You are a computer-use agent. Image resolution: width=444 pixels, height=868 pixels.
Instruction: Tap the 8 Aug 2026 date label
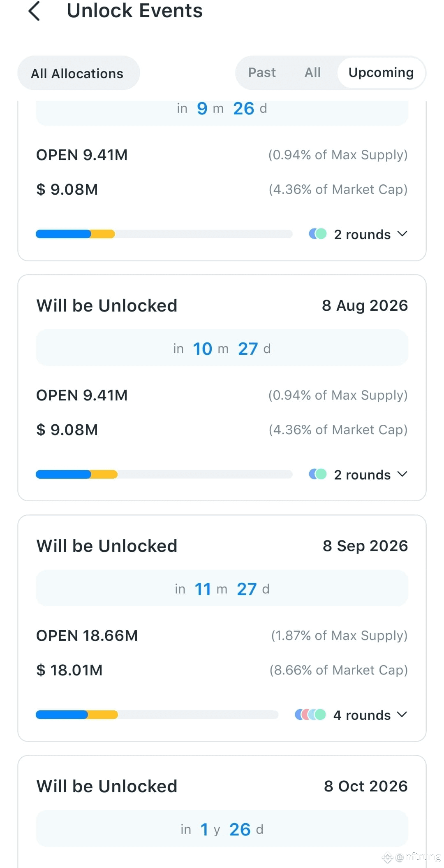(x=365, y=306)
